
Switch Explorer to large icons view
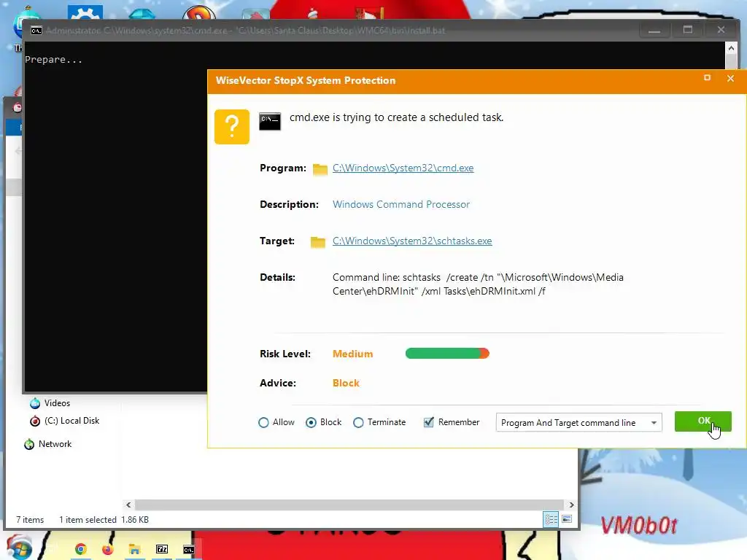[567, 519]
